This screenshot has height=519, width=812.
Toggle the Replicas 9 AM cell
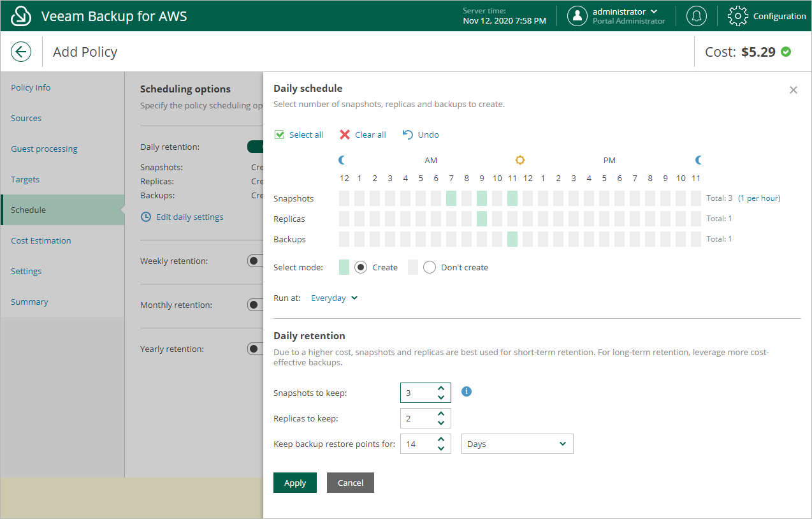(x=482, y=219)
